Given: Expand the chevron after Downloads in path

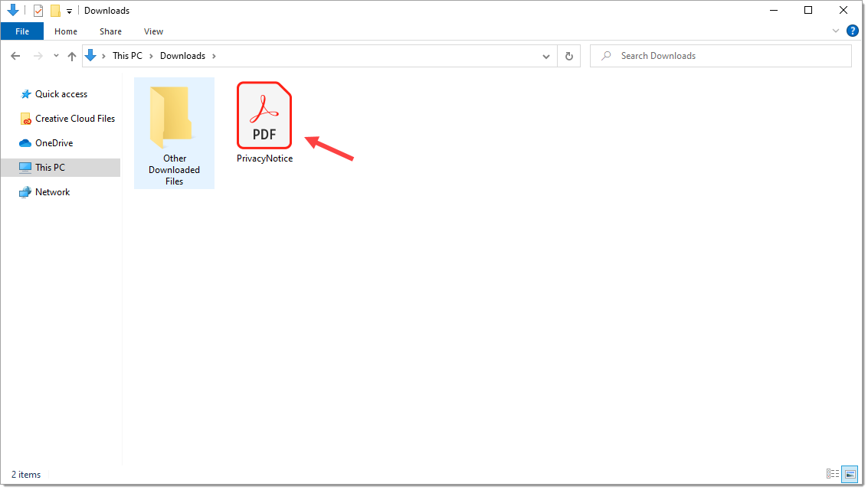Looking at the screenshot, I should tap(214, 56).
